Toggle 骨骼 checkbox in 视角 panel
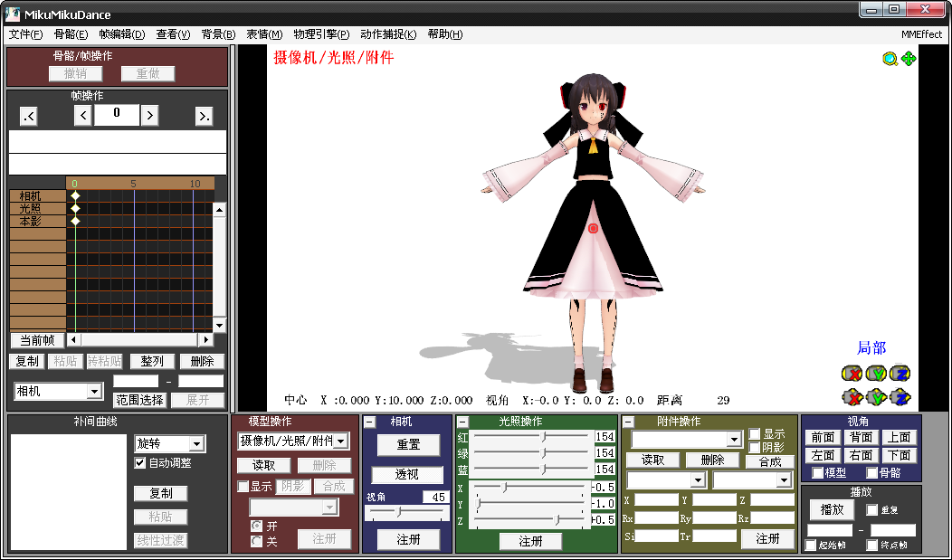 tap(871, 472)
